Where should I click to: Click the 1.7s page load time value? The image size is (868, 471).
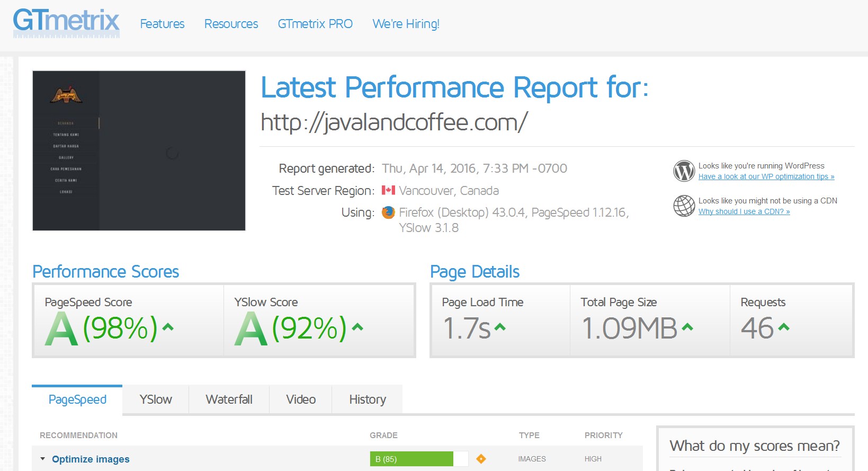click(467, 328)
